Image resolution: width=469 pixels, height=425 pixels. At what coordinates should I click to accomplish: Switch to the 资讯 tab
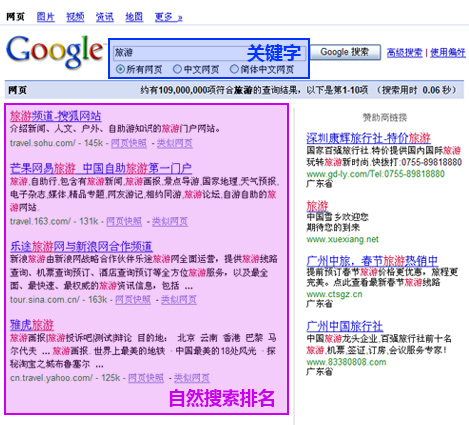coord(105,17)
